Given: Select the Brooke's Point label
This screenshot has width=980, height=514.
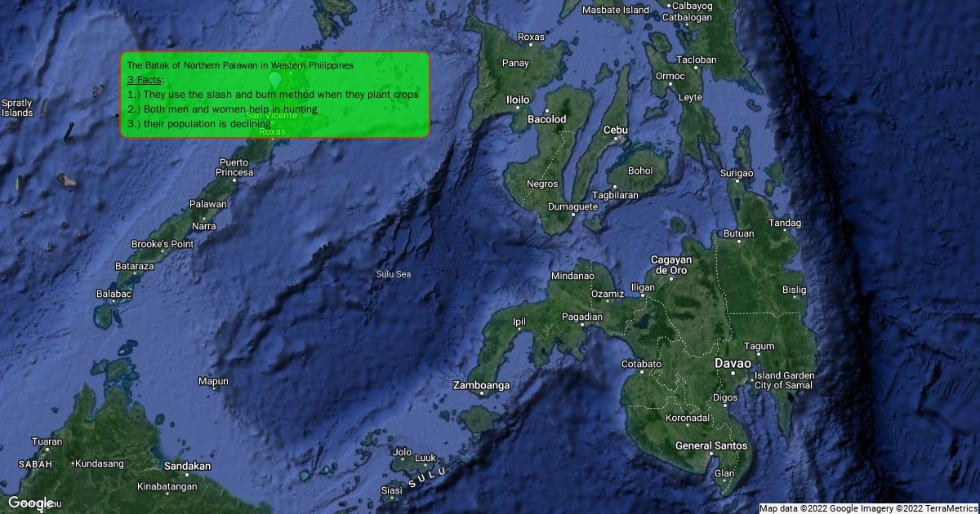Looking at the screenshot, I should [x=163, y=244].
